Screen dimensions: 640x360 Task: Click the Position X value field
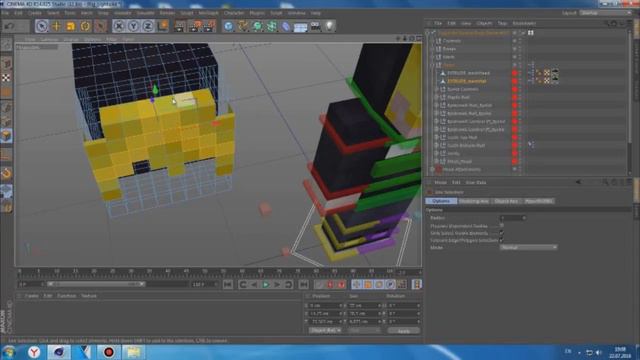(325, 305)
